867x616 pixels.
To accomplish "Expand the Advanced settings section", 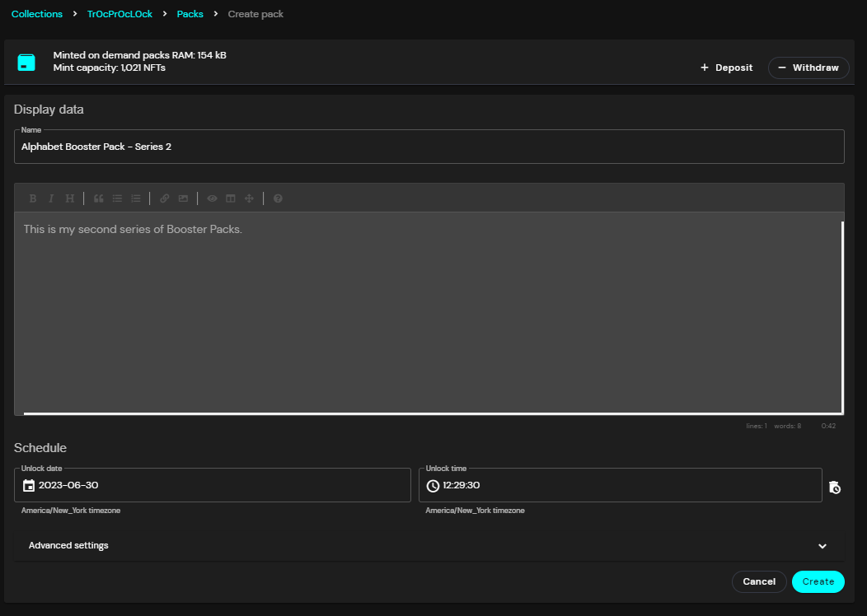I will [x=429, y=545].
